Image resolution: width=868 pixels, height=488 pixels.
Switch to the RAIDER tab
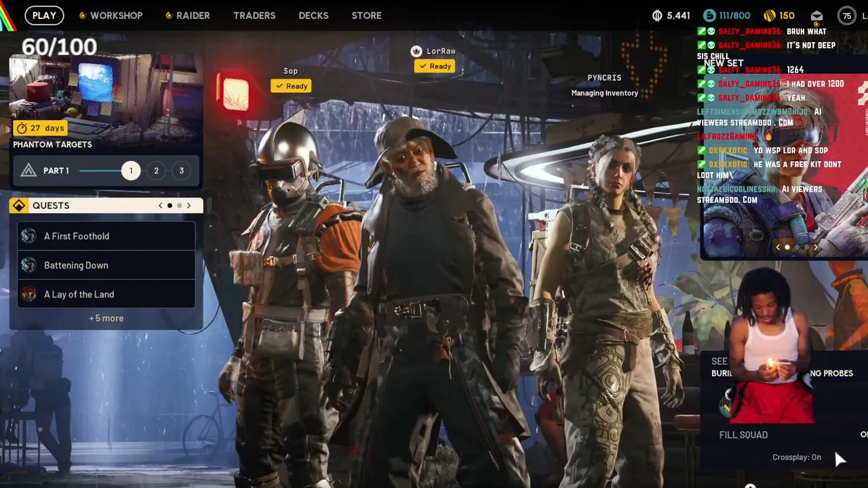tap(193, 15)
